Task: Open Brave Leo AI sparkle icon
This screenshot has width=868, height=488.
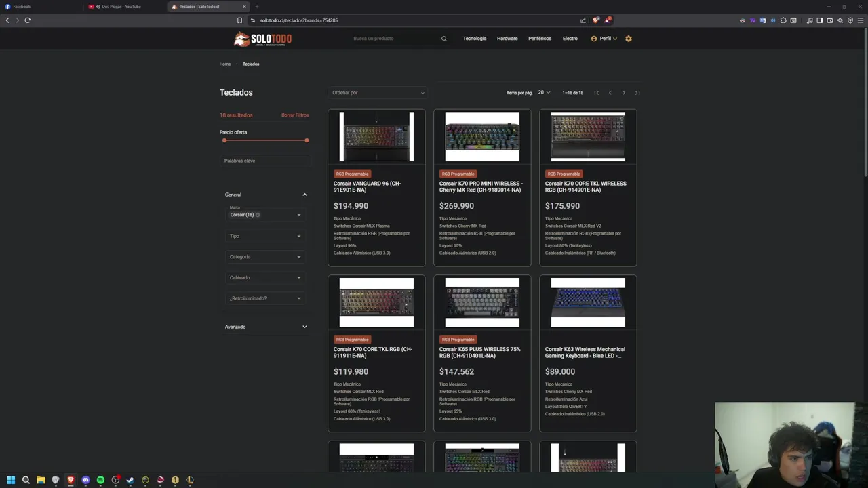Action: [x=840, y=20]
